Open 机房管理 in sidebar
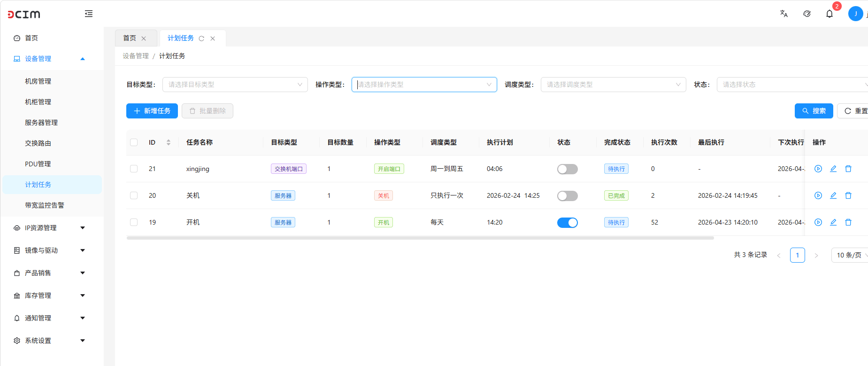The height and width of the screenshot is (366, 868). (51, 81)
